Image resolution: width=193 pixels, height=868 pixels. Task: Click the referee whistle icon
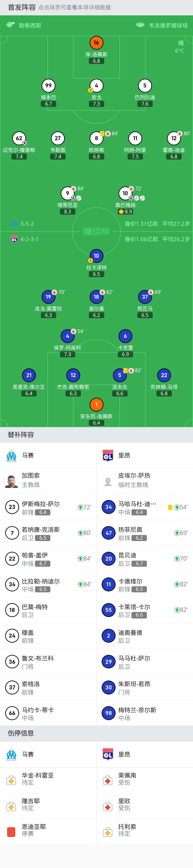click(10, 25)
